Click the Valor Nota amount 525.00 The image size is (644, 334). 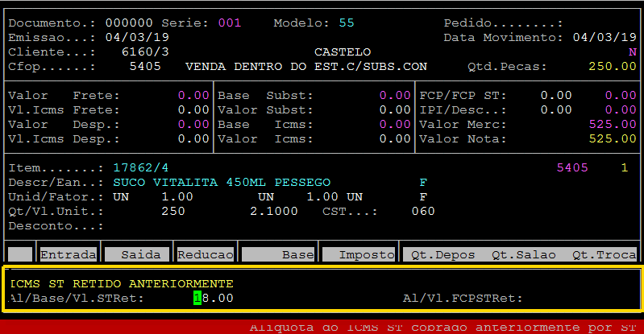click(612, 138)
